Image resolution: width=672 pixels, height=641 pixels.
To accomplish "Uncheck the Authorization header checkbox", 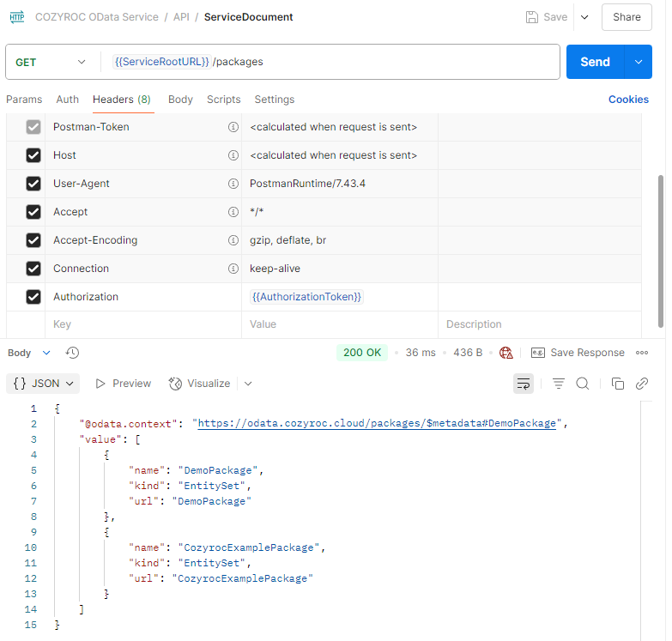I will point(33,297).
